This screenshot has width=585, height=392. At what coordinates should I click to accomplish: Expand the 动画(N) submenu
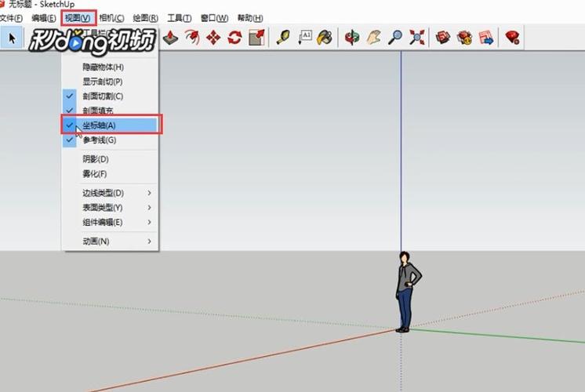(x=111, y=241)
